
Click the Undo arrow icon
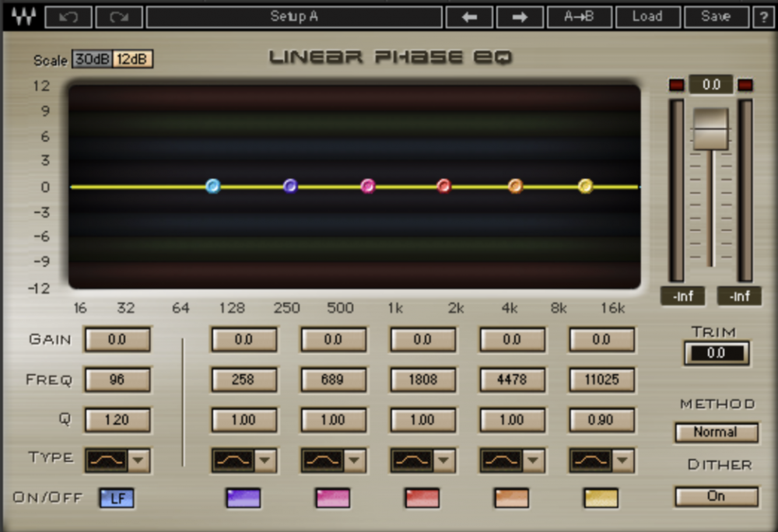pos(68,16)
